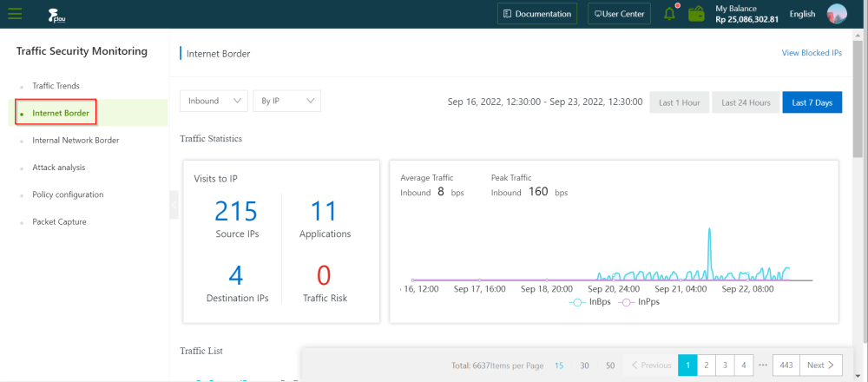Select Last 24 Hours range
The image size is (868, 382).
pos(746,102)
